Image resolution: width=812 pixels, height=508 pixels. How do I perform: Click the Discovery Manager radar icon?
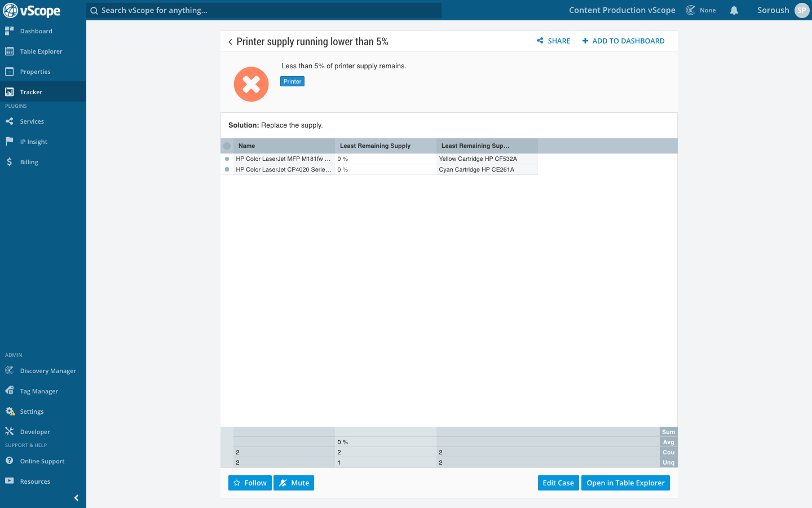[x=9, y=371]
